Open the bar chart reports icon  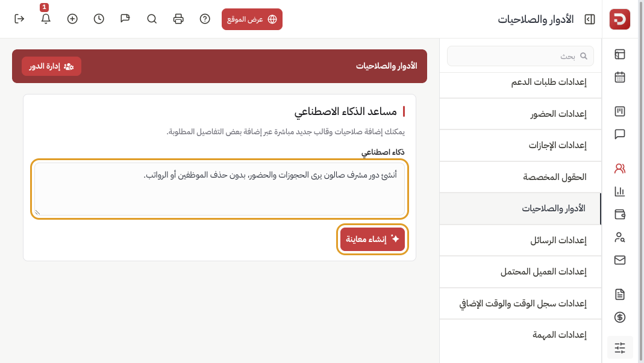coord(619,191)
